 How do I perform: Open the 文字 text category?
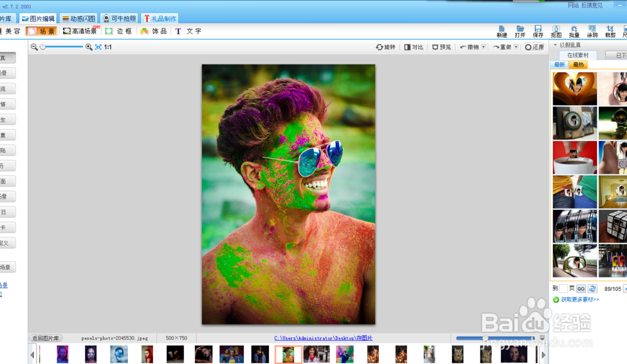(188, 31)
